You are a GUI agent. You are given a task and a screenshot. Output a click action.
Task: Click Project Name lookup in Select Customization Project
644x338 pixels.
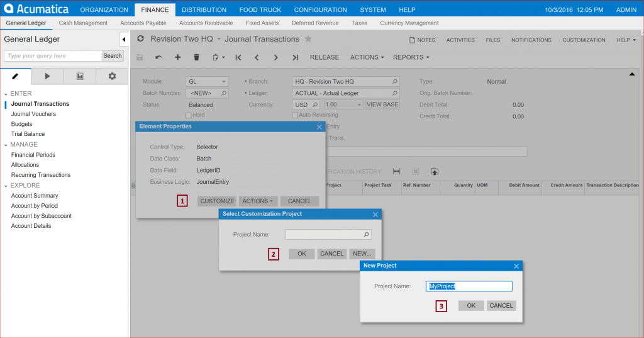coord(367,234)
